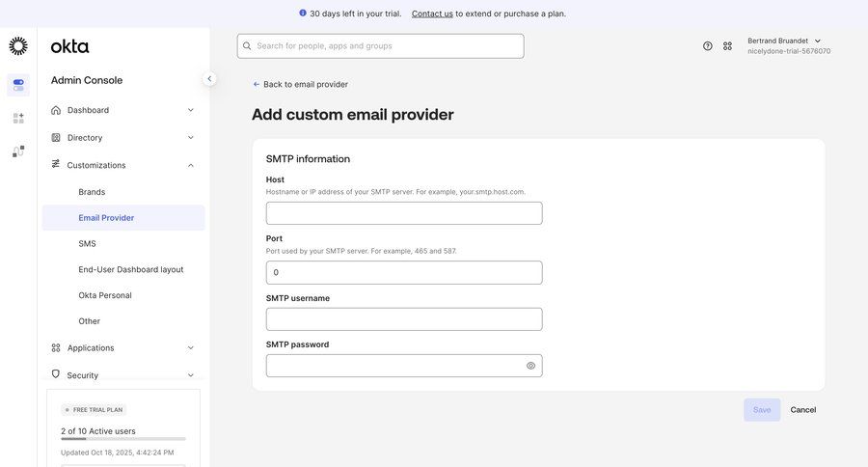Open the apps grid icon in left rail
The height and width of the screenshot is (467, 868).
[x=18, y=118]
